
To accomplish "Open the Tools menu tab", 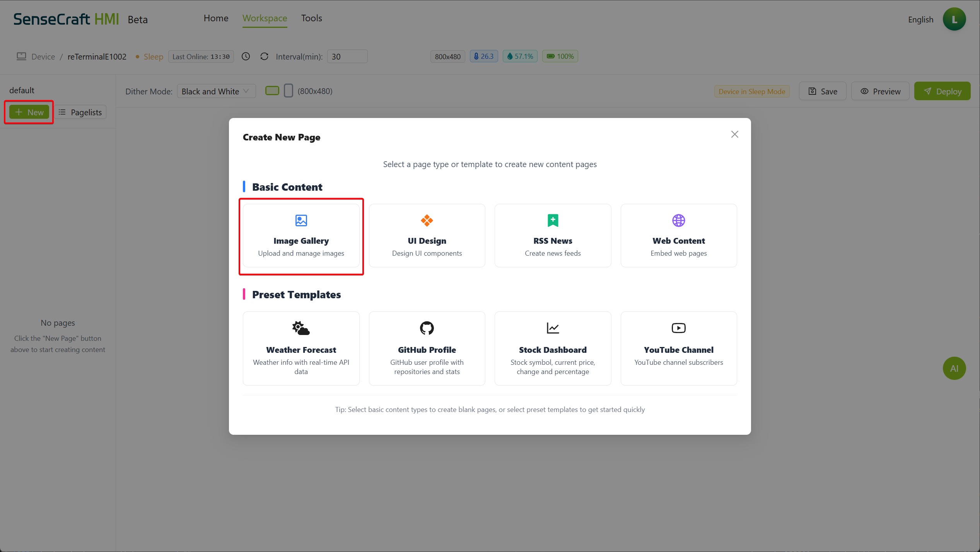I will [x=311, y=18].
